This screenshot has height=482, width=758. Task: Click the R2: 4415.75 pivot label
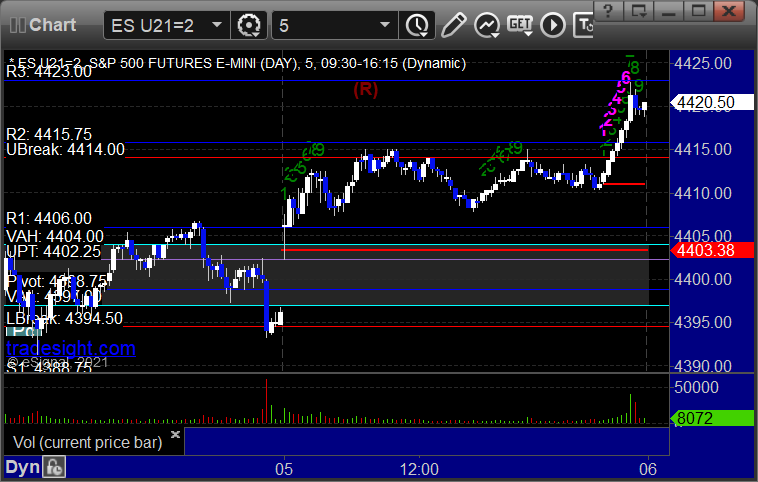click(x=49, y=134)
